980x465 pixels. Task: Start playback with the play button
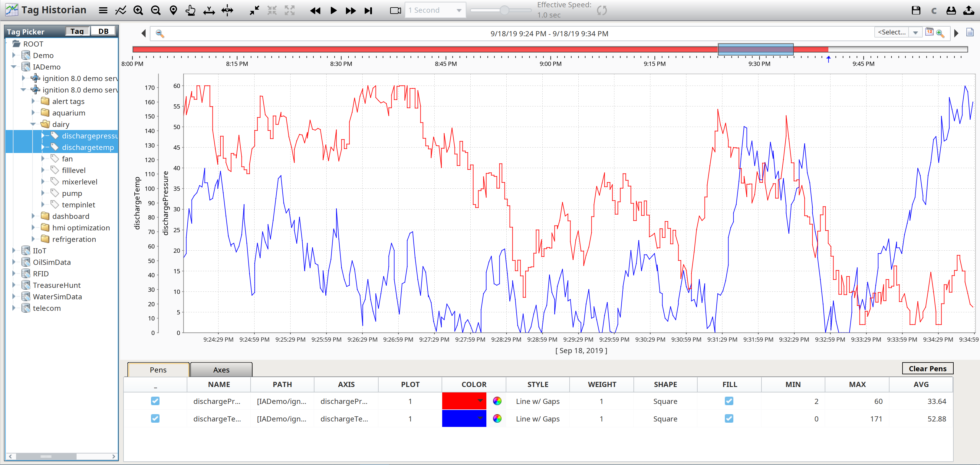(x=333, y=11)
